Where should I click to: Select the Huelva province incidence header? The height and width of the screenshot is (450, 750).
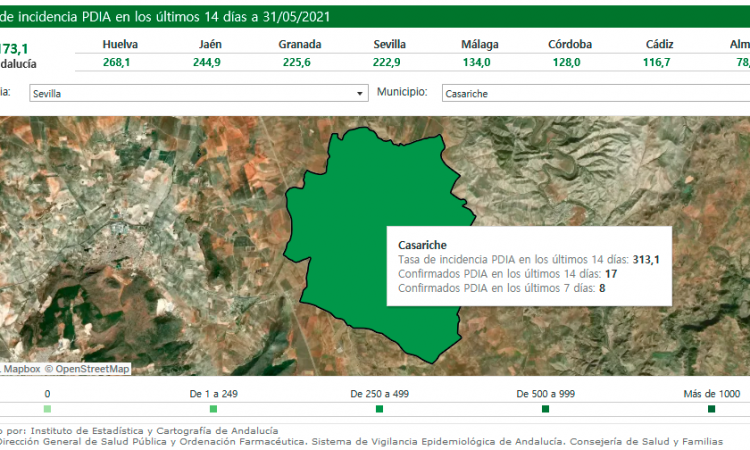pyautogui.click(x=120, y=45)
